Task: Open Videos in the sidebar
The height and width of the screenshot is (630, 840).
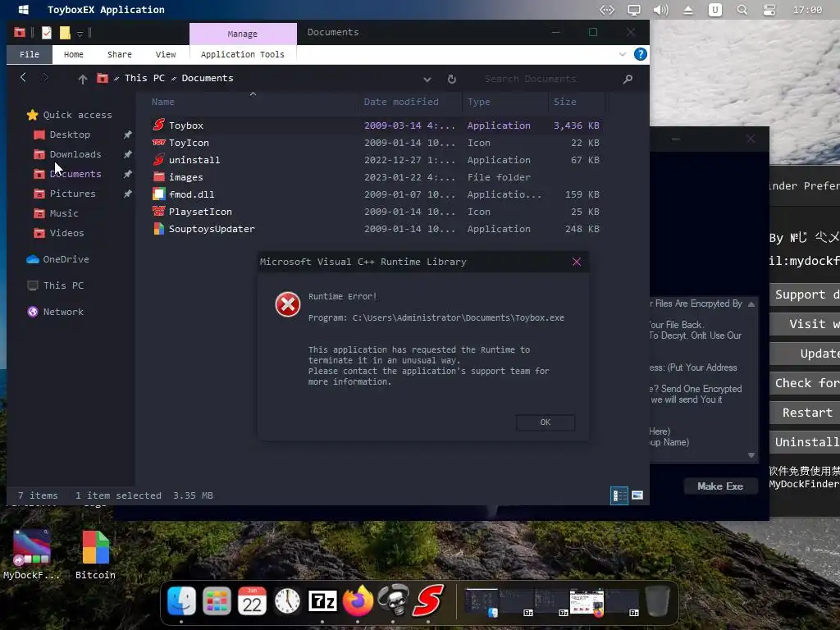Action: (59, 233)
